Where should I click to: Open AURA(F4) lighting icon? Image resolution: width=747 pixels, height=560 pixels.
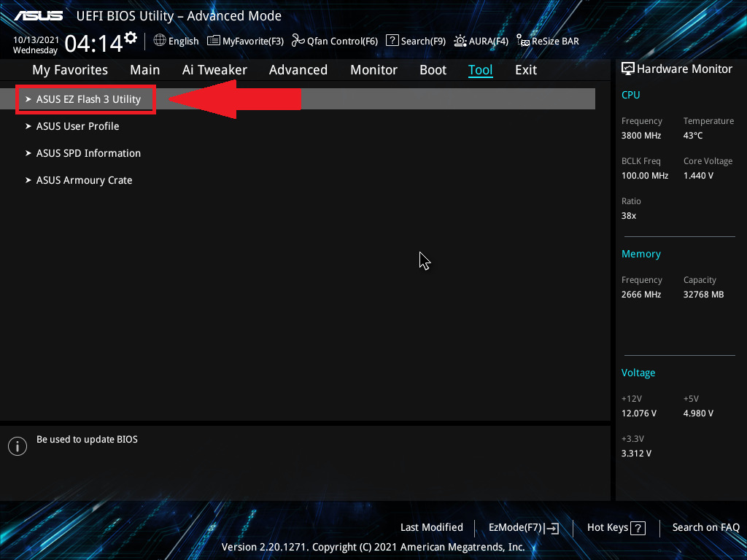[x=460, y=41]
